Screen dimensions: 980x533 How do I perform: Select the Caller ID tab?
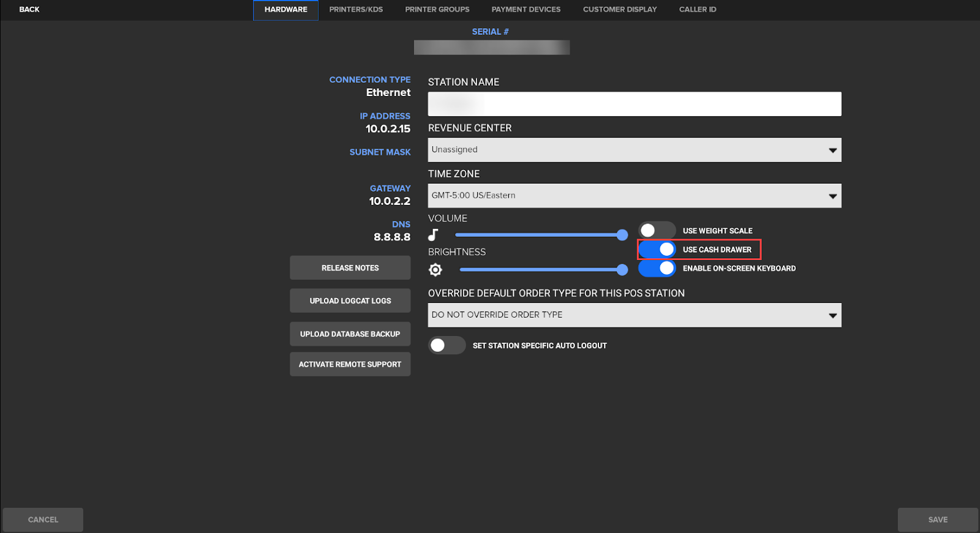click(697, 10)
